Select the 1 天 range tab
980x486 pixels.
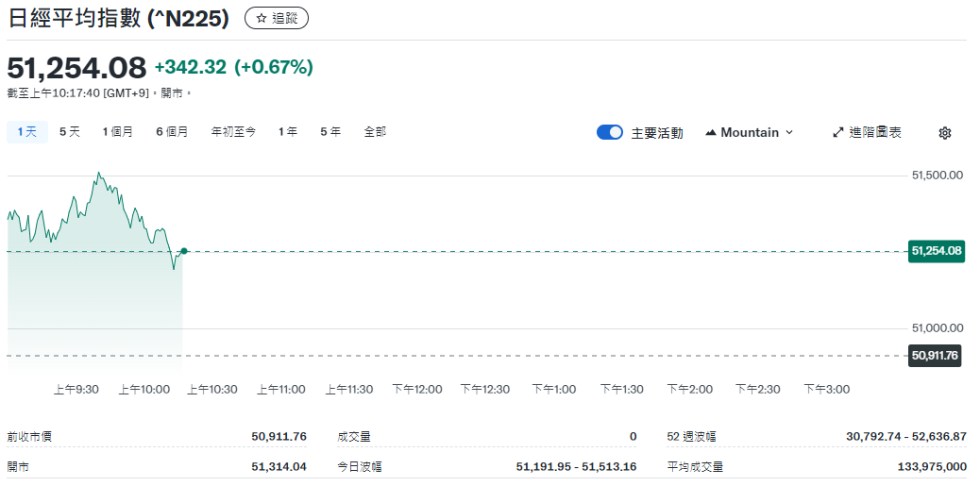[x=26, y=132]
